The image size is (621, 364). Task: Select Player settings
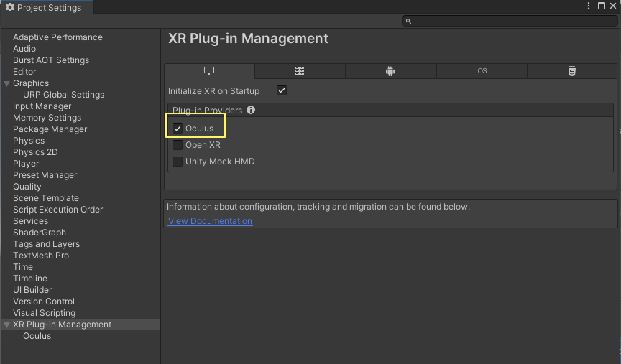click(x=26, y=164)
